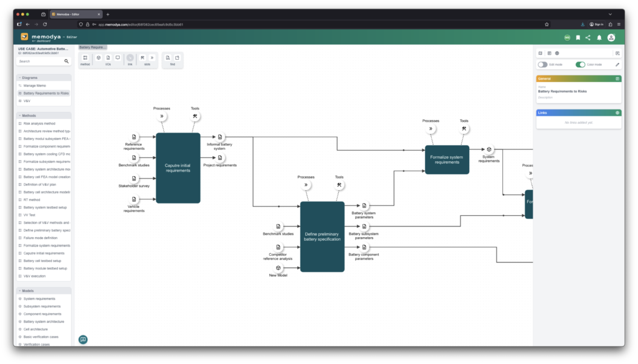Click the chat bubble icon at bottom left
Screen dimensions: 638x364
pyautogui.click(x=83, y=339)
